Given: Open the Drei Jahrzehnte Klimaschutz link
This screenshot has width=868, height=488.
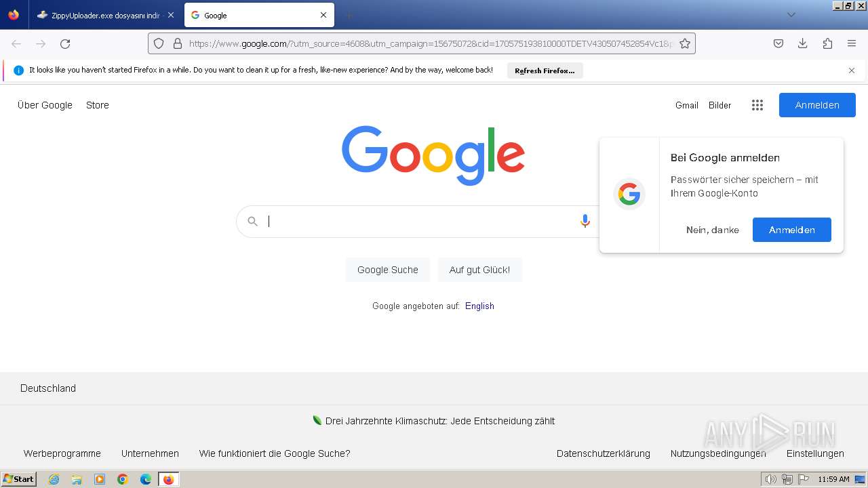Looking at the screenshot, I should click(440, 421).
